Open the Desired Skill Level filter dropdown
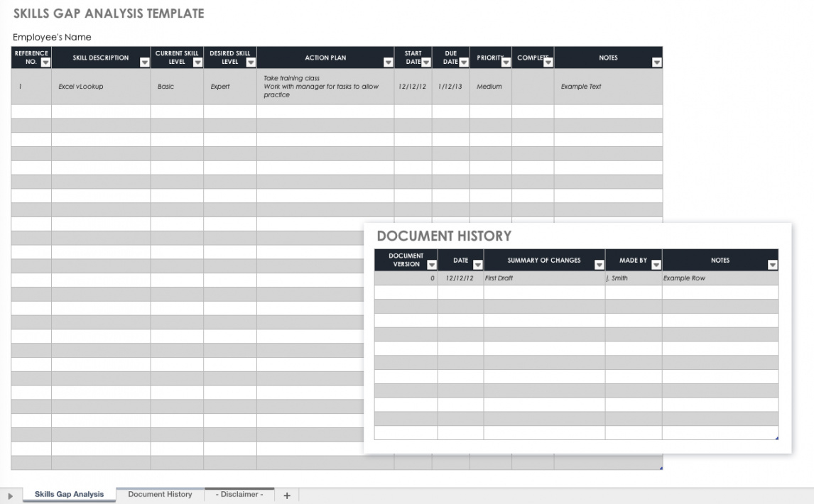This screenshot has height=504, width=814. [x=251, y=62]
